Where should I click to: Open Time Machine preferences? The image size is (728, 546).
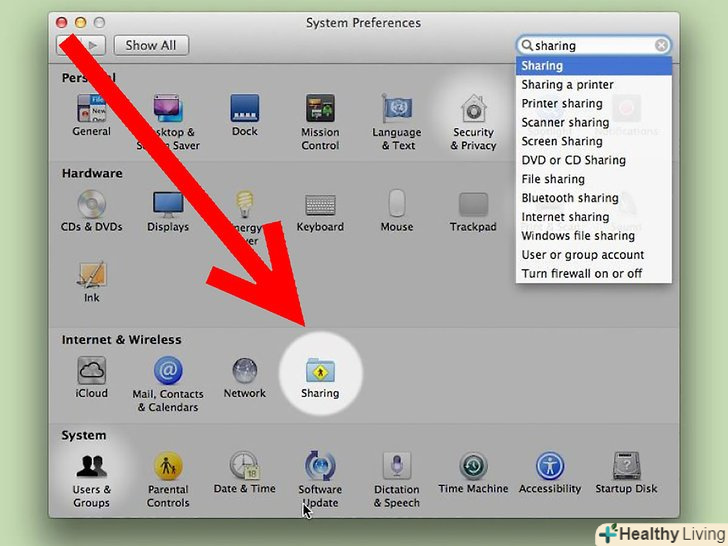473,472
